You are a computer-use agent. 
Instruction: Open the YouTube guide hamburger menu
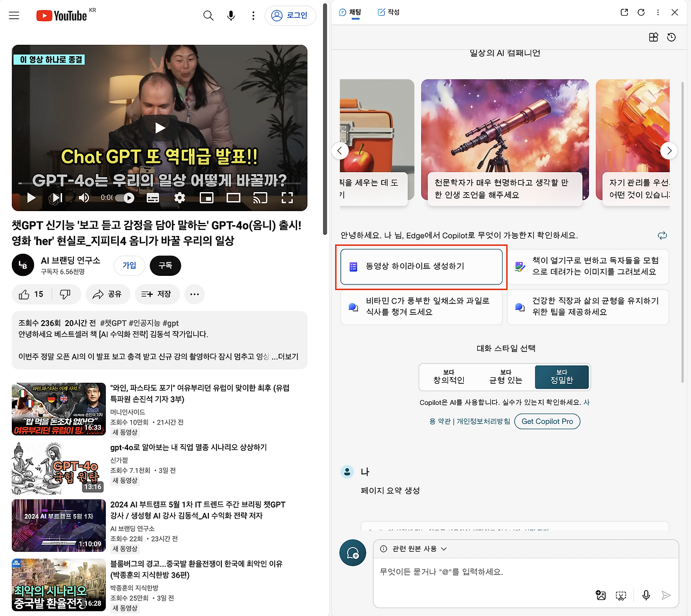[14, 16]
